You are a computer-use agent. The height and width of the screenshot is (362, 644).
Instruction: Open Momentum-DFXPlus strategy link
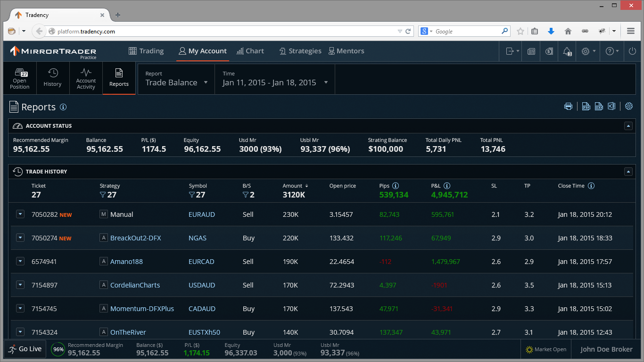[142, 309]
